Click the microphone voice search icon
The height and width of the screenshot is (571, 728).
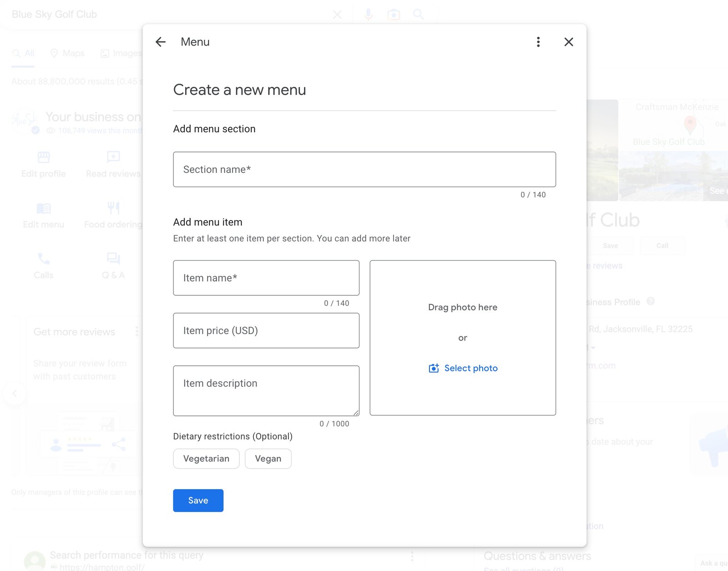[x=369, y=15]
